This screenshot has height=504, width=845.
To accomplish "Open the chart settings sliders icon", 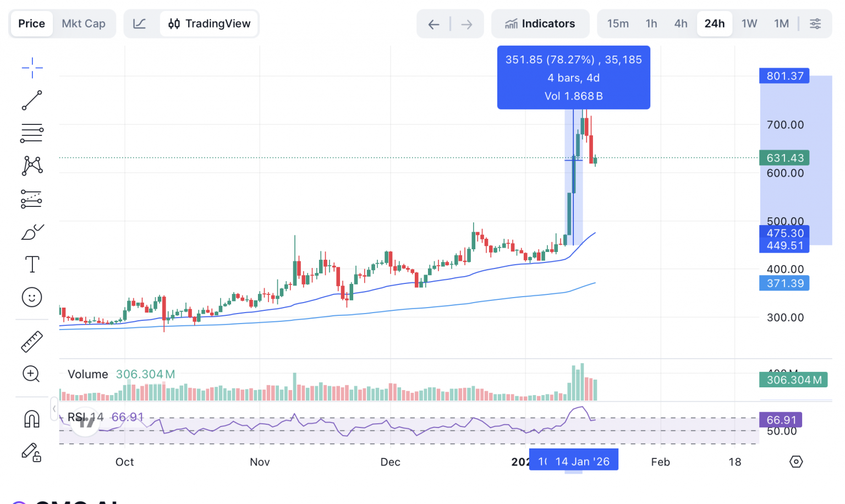I will click(815, 24).
